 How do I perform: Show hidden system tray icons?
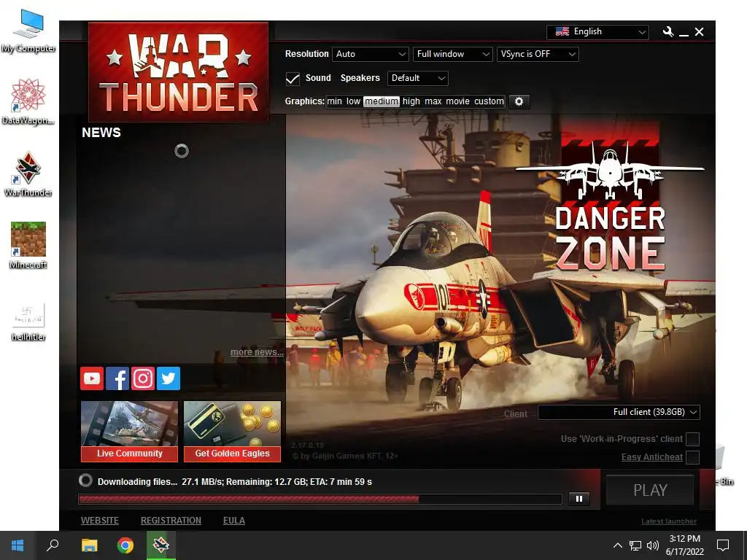click(617, 545)
